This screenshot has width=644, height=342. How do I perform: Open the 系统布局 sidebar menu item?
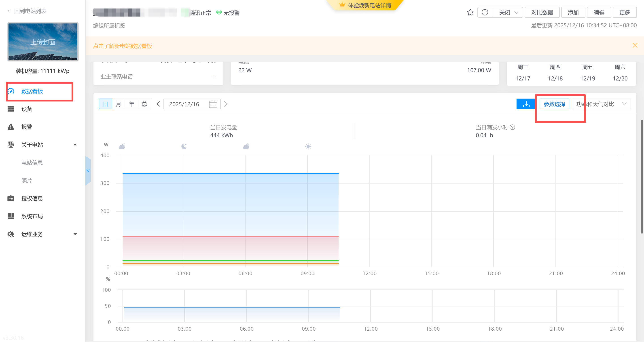pyautogui.click(x=32, y=216)
